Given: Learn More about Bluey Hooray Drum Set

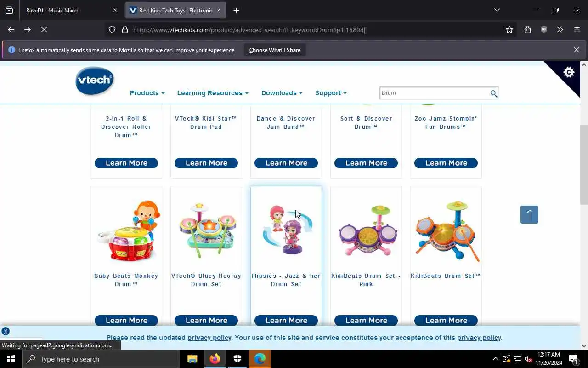Looking at the screenshot, I should coord(206,320).
